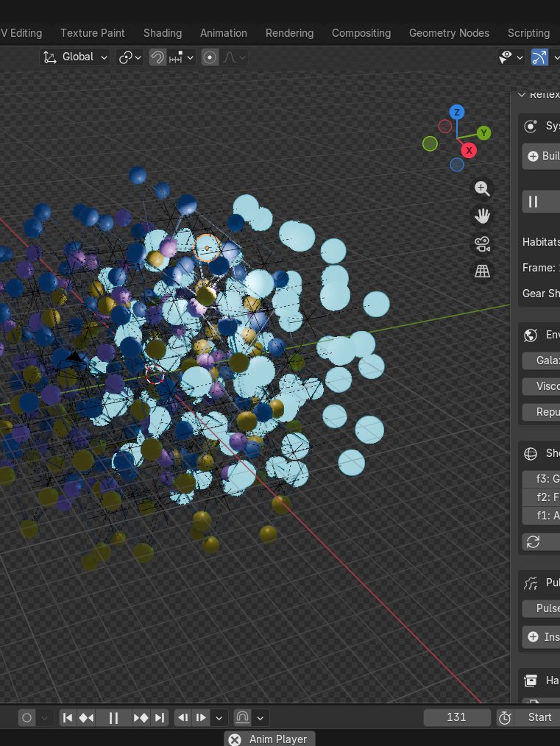Click the current frame field showing 131

457,717
